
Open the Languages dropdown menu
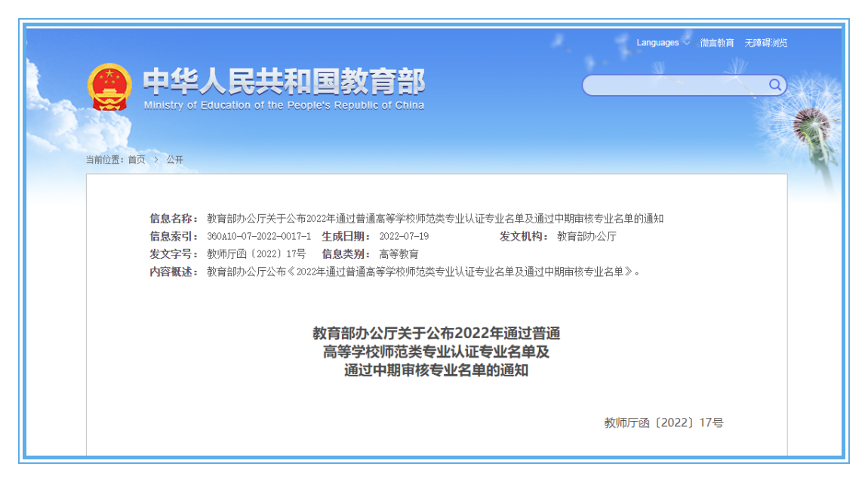pos(657,43)
